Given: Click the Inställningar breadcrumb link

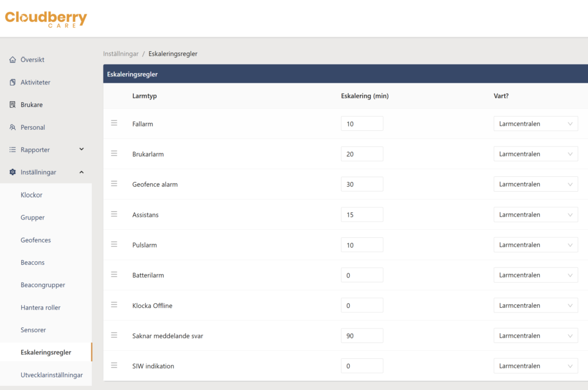Looking at the screenshot, I should (121, 53).
